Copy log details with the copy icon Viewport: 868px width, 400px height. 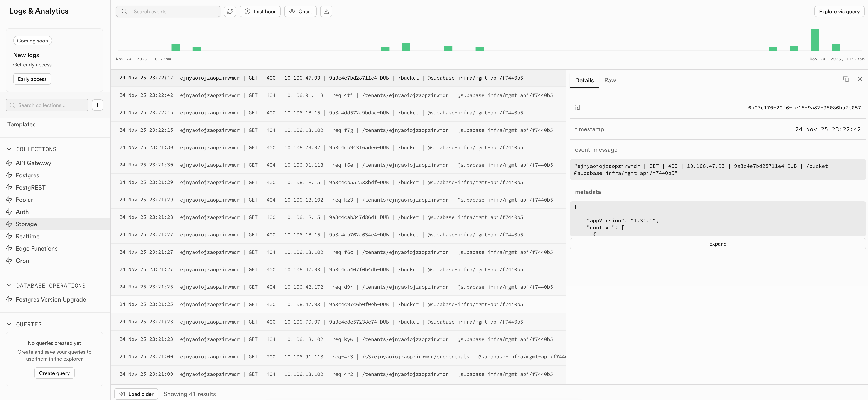(846, 79)
